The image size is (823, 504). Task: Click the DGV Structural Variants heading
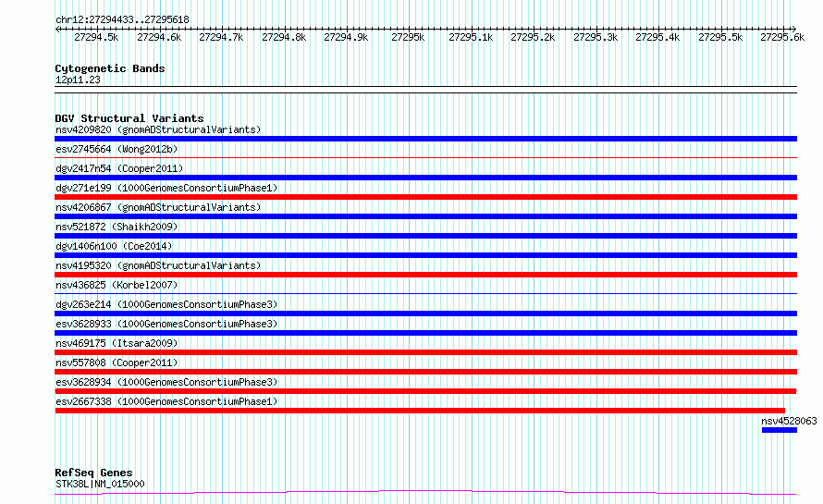click(x=129, y=118)
